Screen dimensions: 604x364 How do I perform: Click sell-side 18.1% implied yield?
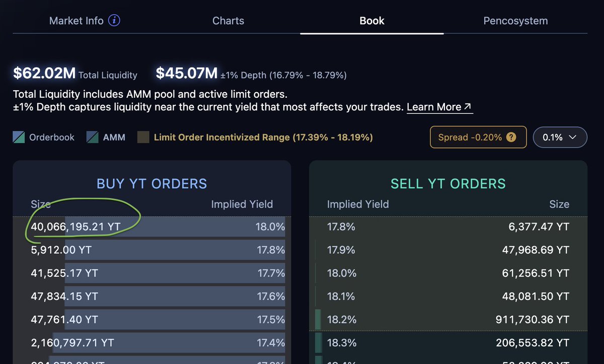tap(341, 296)
